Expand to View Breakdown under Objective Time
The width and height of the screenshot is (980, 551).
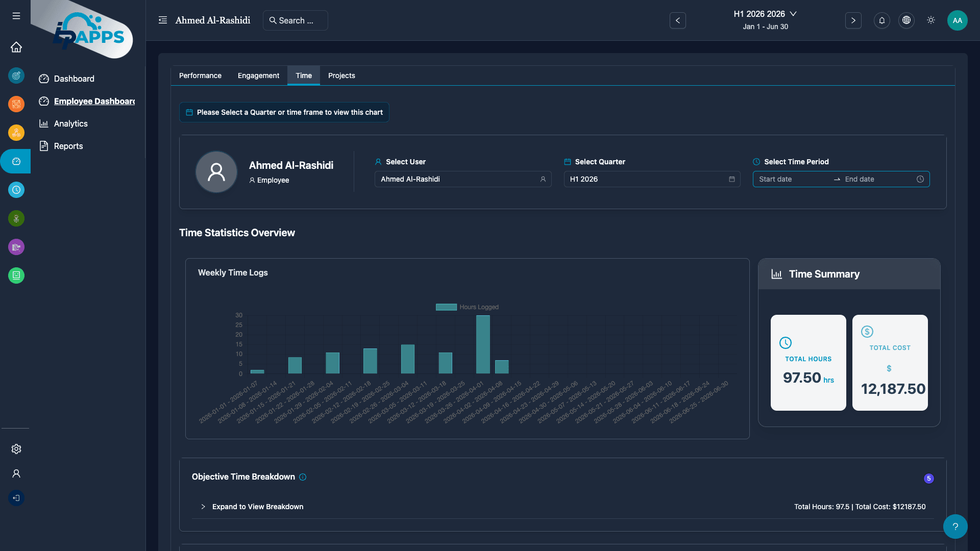257,507
